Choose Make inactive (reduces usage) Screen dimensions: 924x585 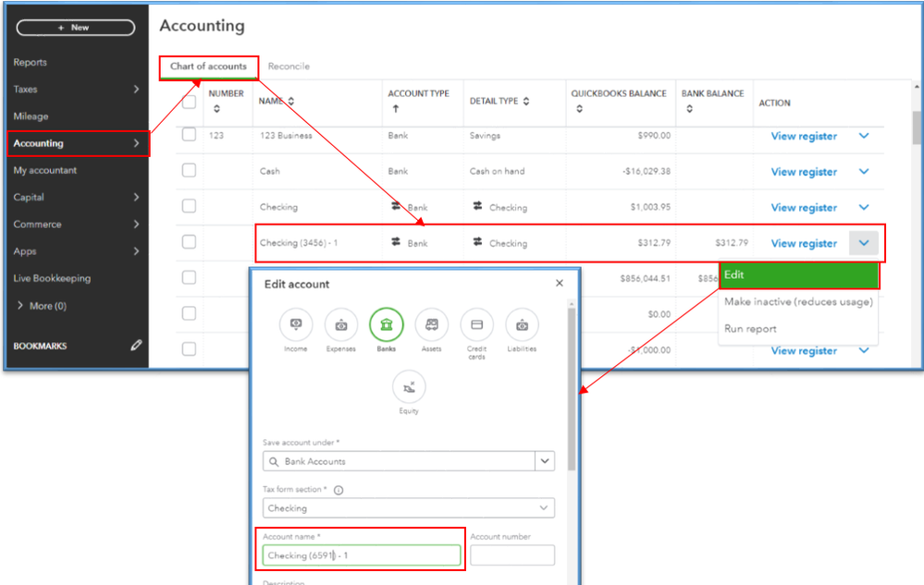(798, 302)
